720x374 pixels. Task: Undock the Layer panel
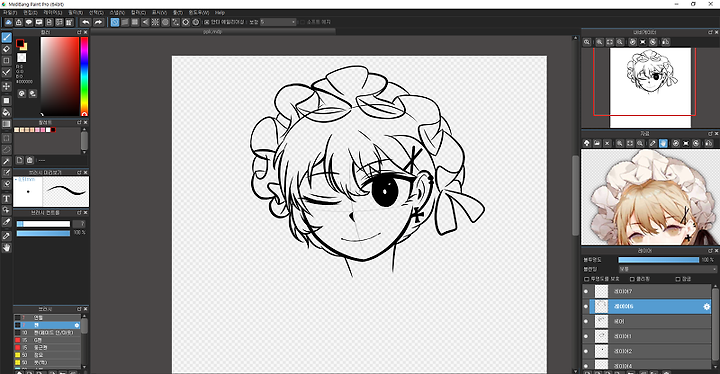710,251
